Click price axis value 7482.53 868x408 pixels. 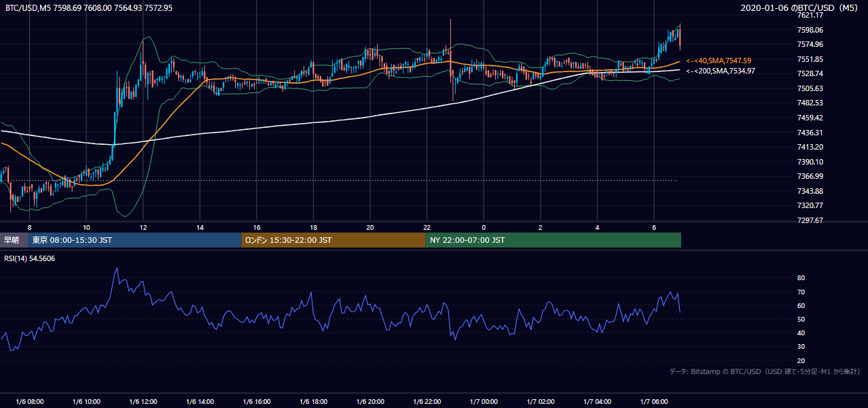(810, 103)
